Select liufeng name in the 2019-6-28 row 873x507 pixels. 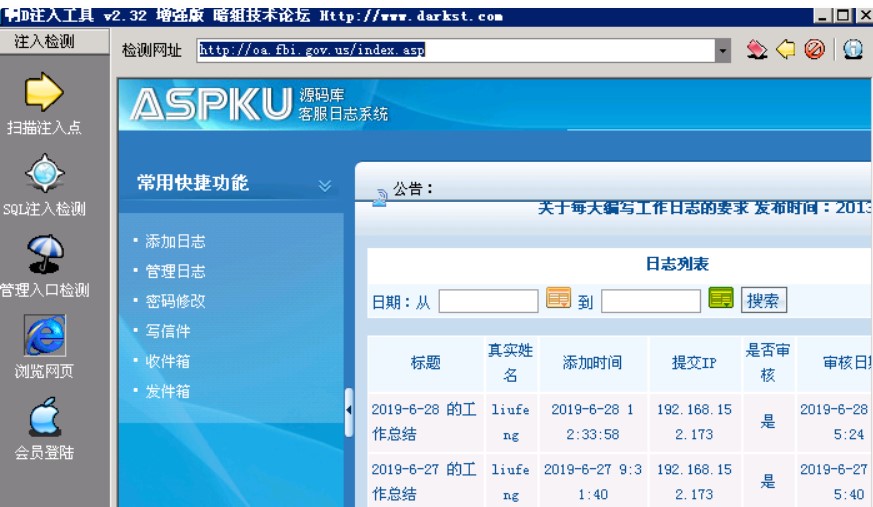(511, 422)
